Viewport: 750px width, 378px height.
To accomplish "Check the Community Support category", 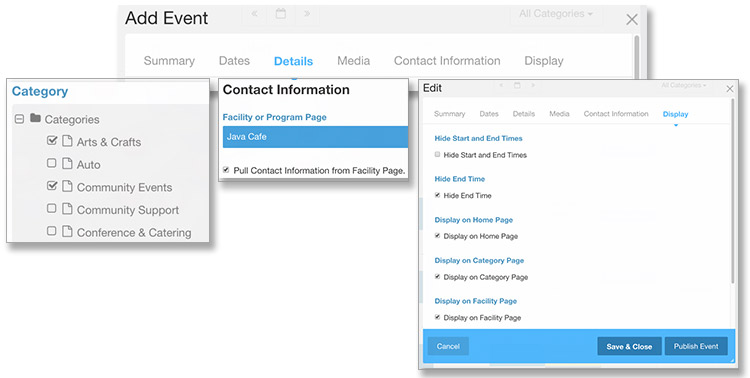I will [x=52, y=208].
